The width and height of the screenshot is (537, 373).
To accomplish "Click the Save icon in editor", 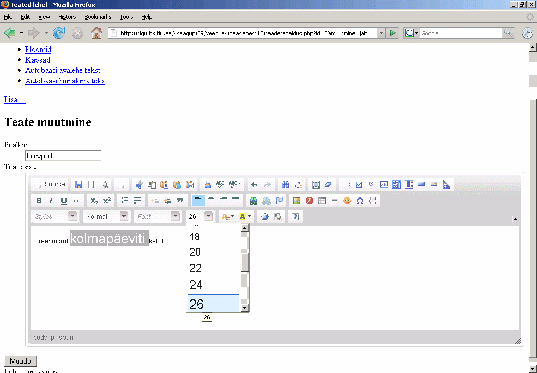I will pyautogui.click(x=78, y=185).
